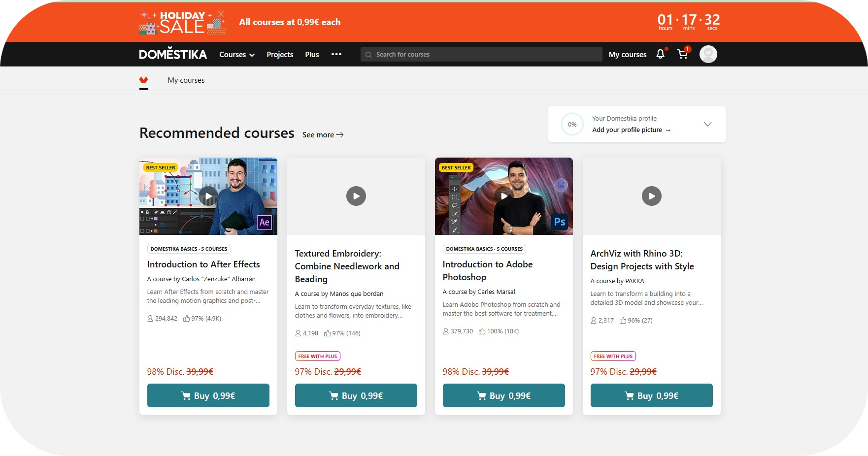
Task: Play the After Effects course preview
Action: tap(208, 196)
